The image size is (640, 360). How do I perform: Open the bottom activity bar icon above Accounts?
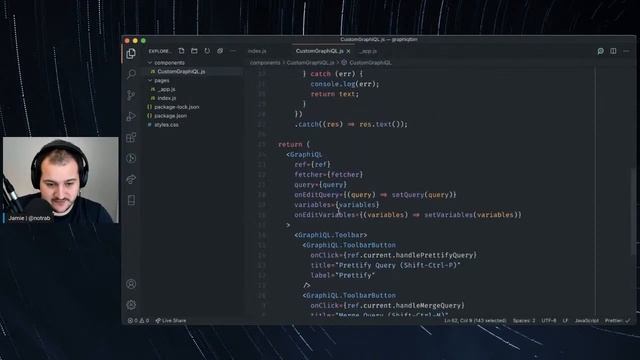point(131,200)
